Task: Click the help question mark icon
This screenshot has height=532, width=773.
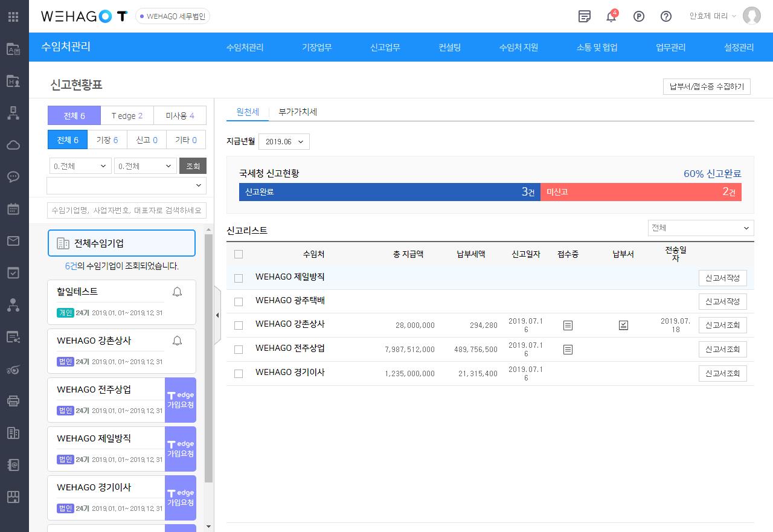Action: point(666,16)
